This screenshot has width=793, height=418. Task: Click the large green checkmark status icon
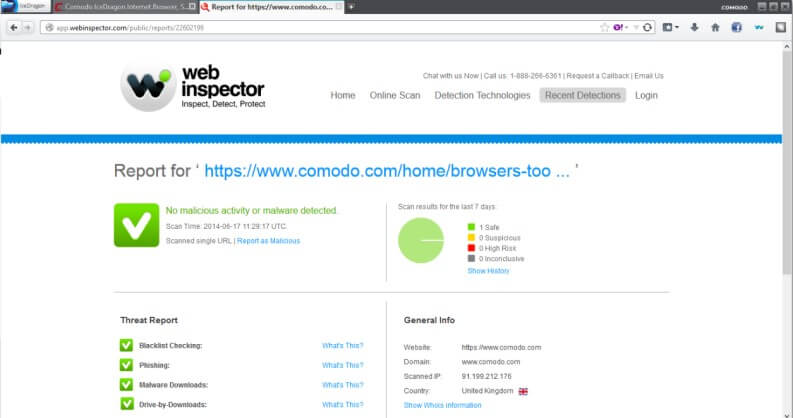click(x=133, y=224)
